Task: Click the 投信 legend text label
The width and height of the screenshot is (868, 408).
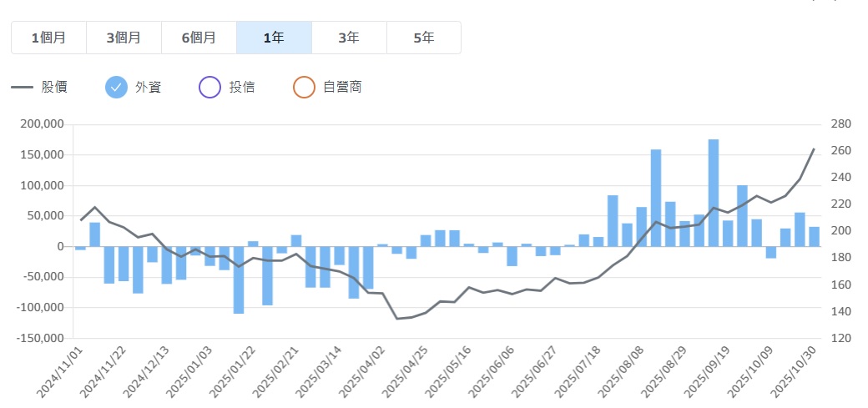Action: coord(242,87)
